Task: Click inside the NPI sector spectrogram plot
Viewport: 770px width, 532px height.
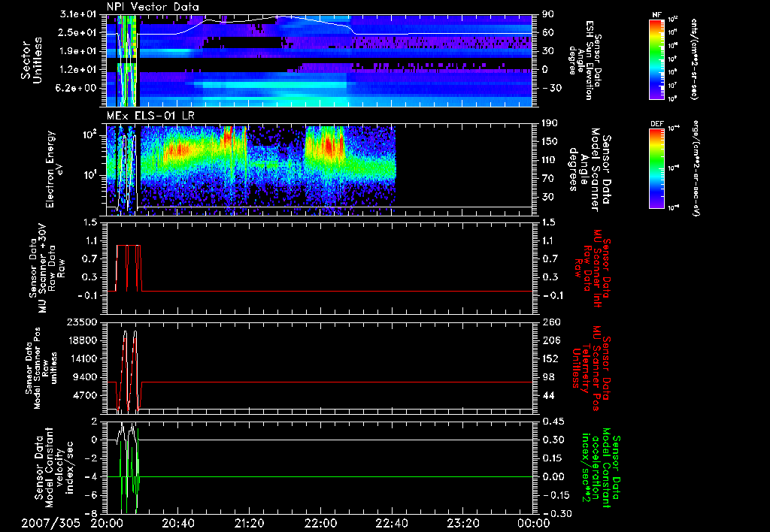Action: pos(319,60)
